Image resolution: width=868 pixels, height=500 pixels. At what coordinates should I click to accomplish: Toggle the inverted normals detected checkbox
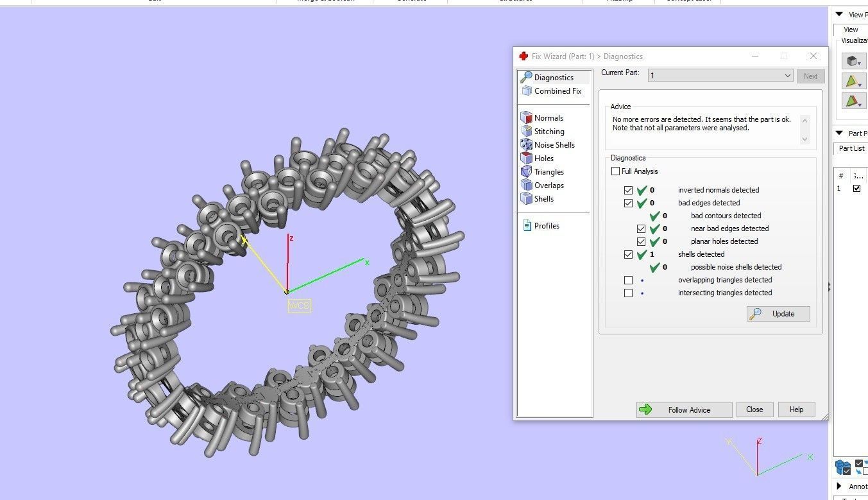coord(629,191)
